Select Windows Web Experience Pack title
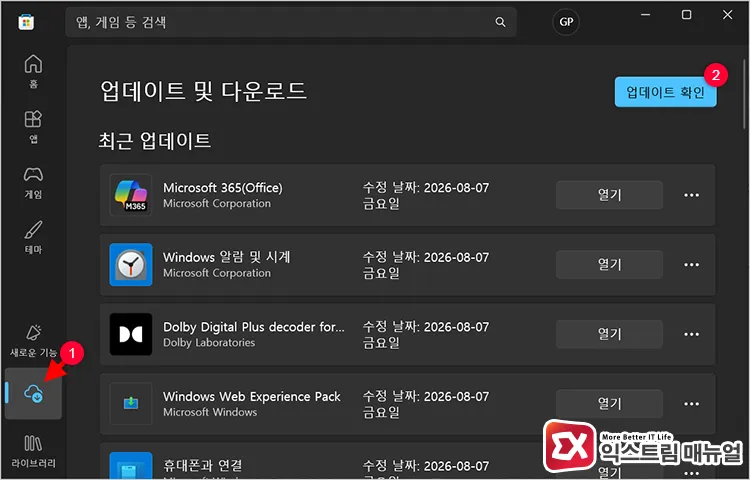 point(252,396)
